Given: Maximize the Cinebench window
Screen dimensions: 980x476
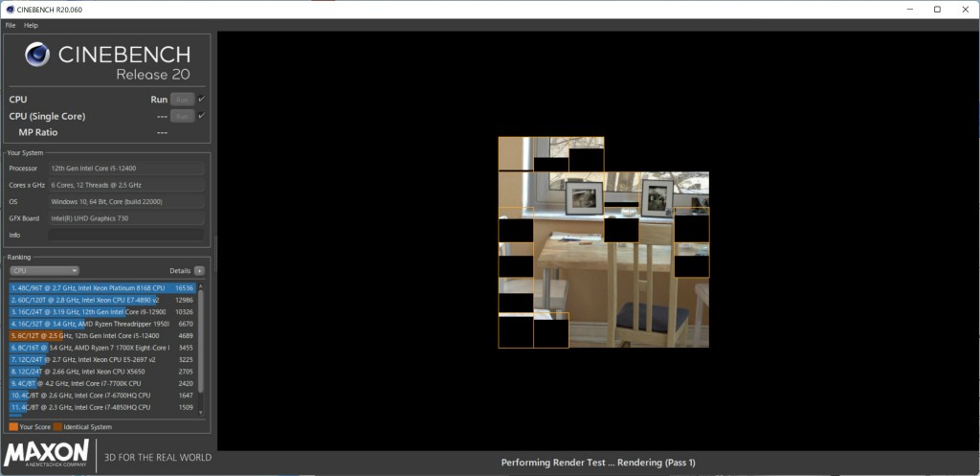Looking at the screenshot, I should 937,10.
